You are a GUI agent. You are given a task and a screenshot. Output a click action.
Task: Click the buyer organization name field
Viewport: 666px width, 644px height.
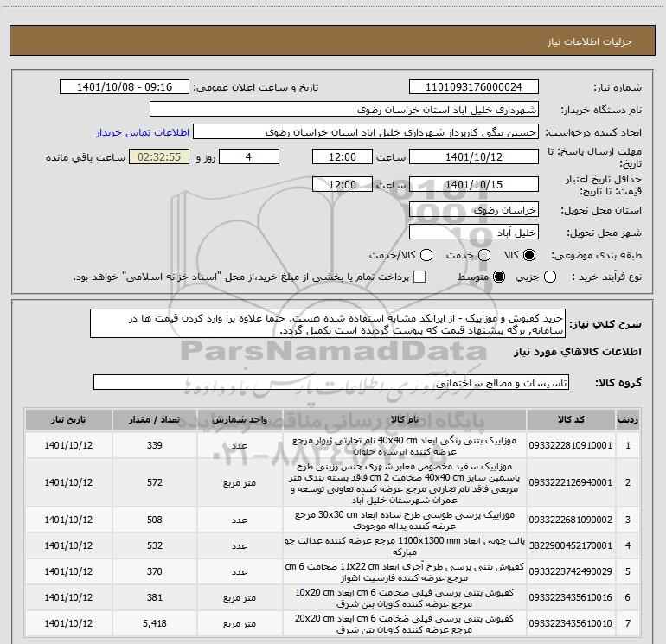[x=344, y=110]
